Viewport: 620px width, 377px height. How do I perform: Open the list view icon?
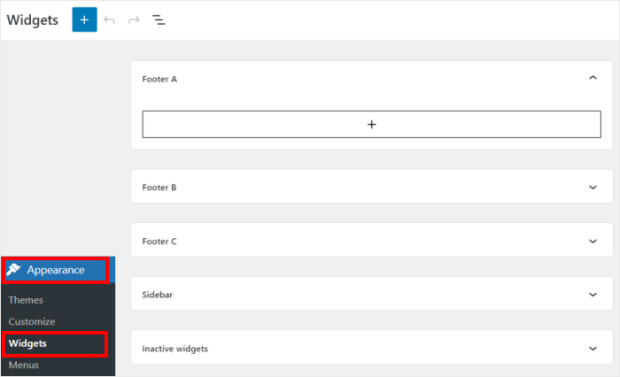click(159, 20)
